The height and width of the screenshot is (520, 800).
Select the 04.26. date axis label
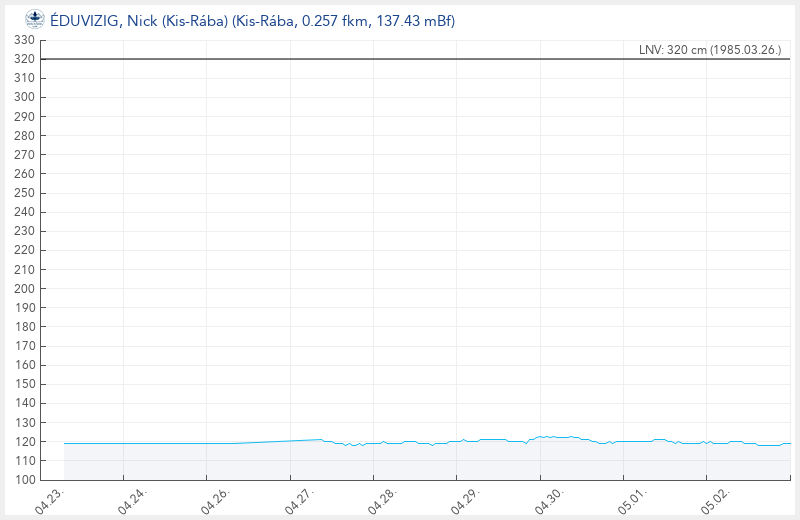(215, 501)
